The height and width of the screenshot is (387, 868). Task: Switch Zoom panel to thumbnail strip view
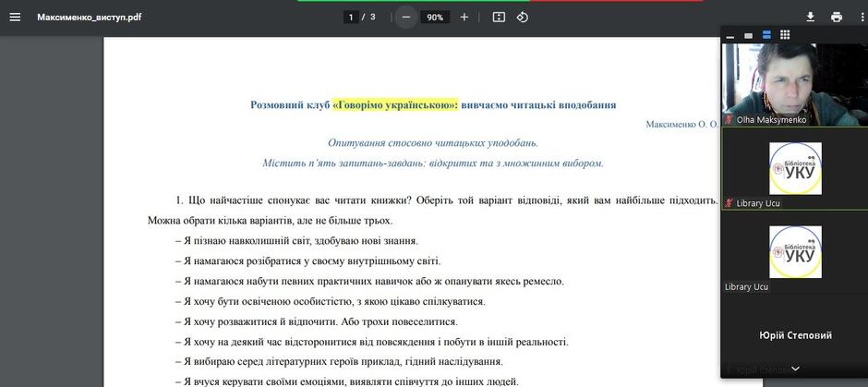tap(766, 35)
